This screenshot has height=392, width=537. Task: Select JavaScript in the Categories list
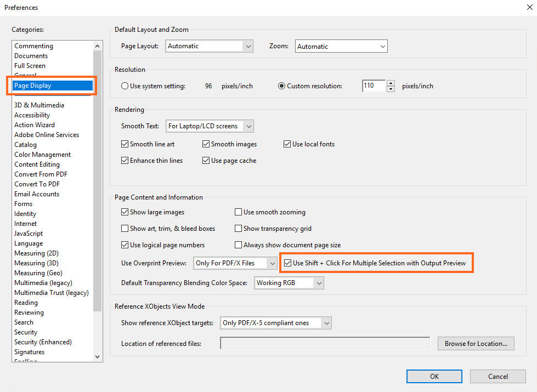tap(28, 233)
